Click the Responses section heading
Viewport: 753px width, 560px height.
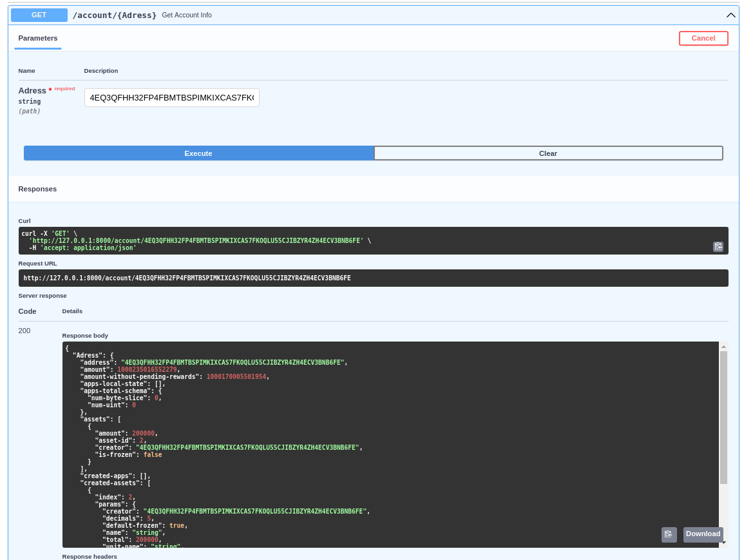(x=37, y=189)
